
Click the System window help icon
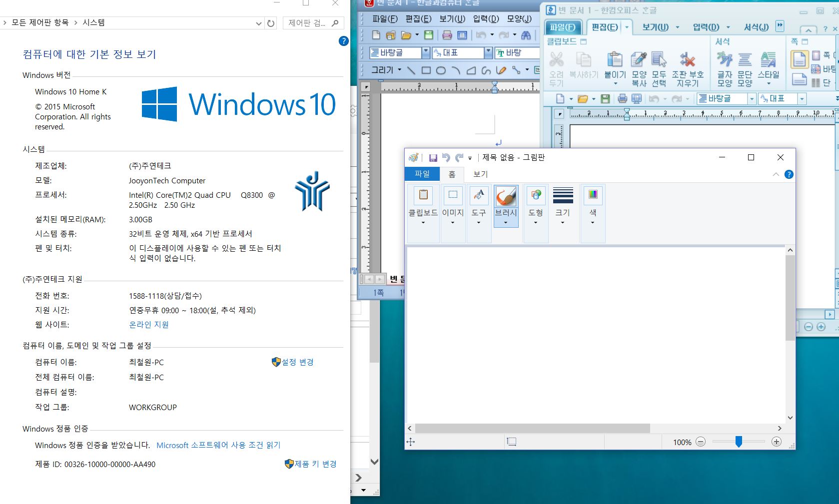[x=343, y=41]
